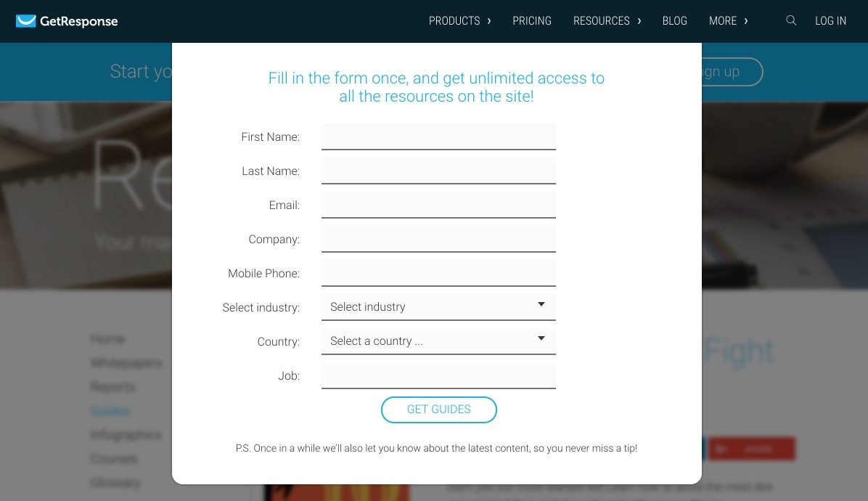Expand the Resources menu
868x501 pixels.
pos(607,21)
